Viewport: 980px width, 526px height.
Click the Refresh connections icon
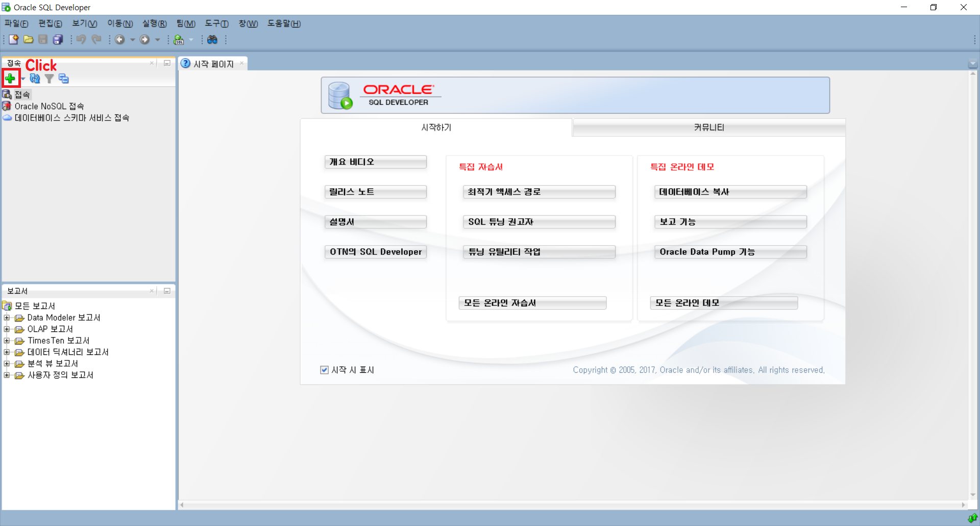[35, 78]
